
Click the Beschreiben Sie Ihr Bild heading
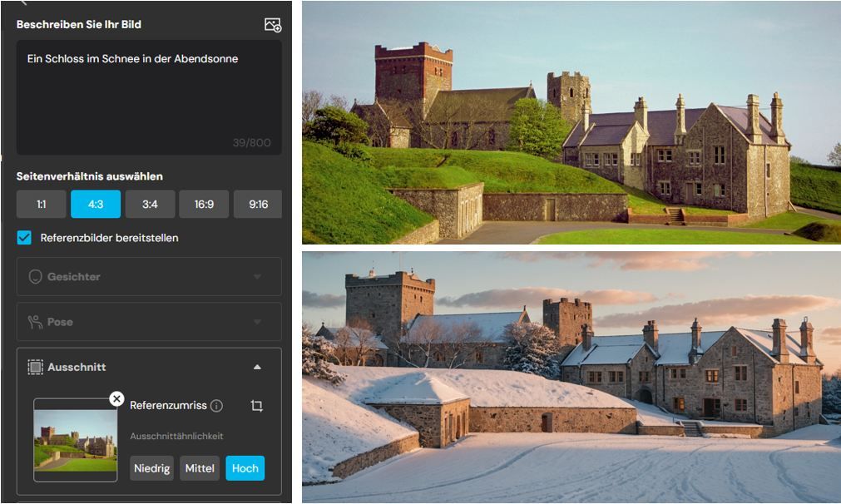point(79,24)
